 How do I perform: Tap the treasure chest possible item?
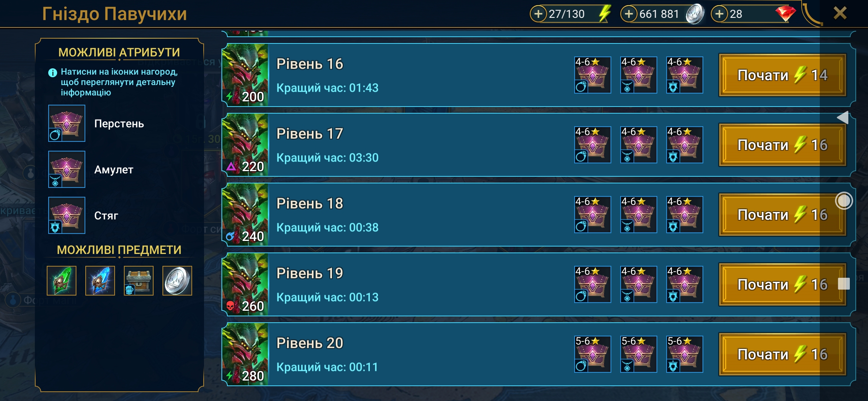click(139, 281)
